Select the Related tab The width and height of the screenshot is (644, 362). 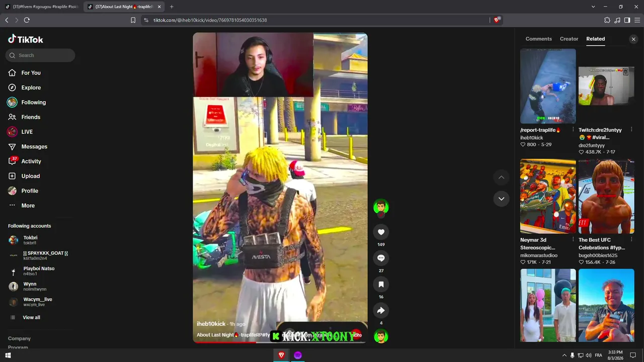pyautogui.click(x=595, y=39)
